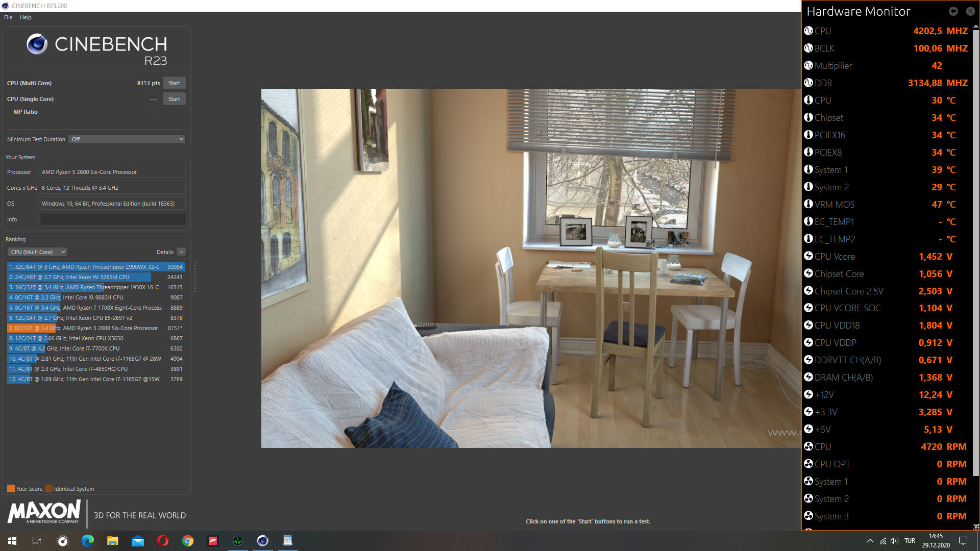
Task: Click the frequency icon beside DDR
Action: click(808, 83)
